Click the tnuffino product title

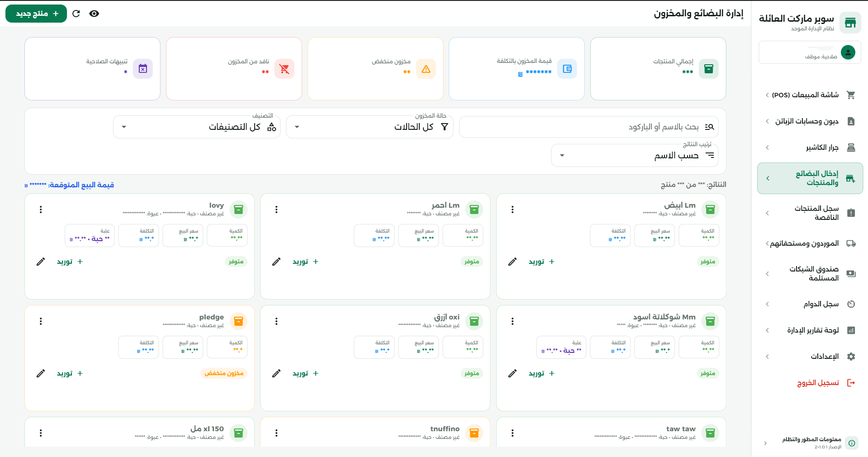[445, 428]
